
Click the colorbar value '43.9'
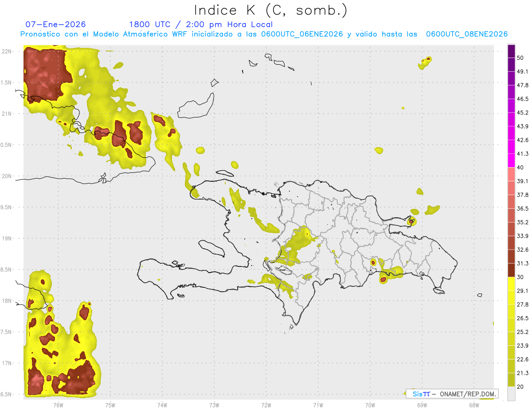point(523,126)
